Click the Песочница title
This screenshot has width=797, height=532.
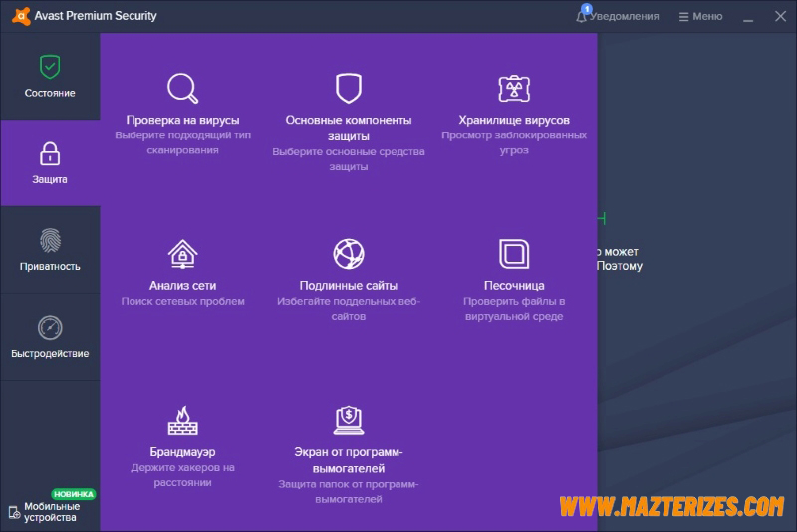514,286
